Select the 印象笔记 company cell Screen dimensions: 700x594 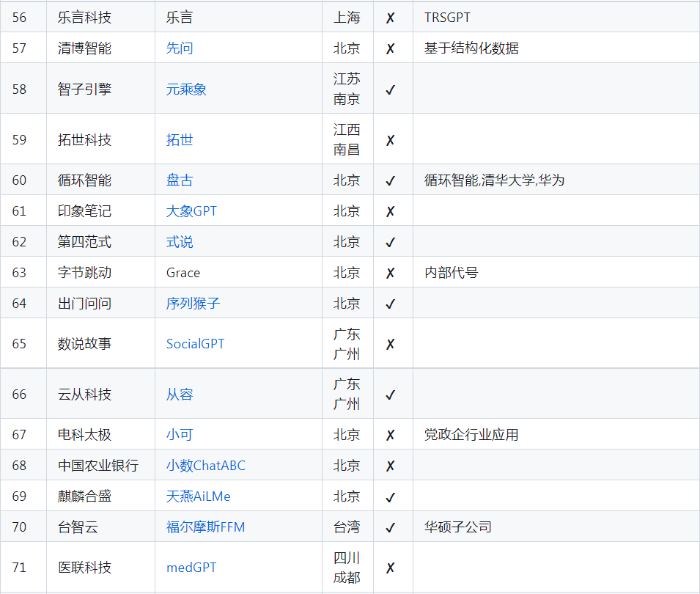[x=100, y=210]
